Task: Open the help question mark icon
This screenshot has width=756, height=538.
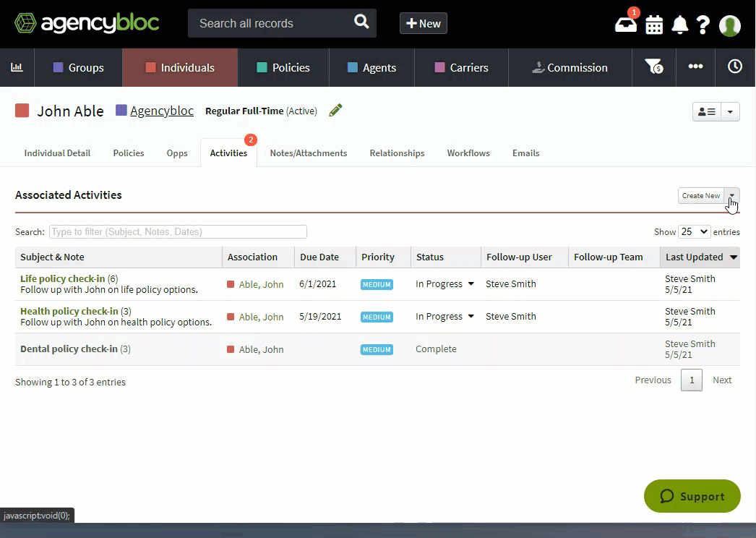Action: tap(703, 25)
